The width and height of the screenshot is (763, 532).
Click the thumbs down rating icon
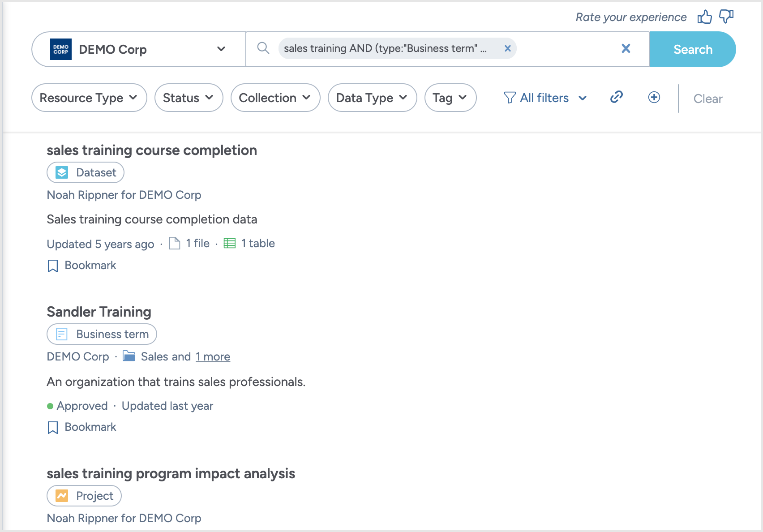tap(726, 17)
